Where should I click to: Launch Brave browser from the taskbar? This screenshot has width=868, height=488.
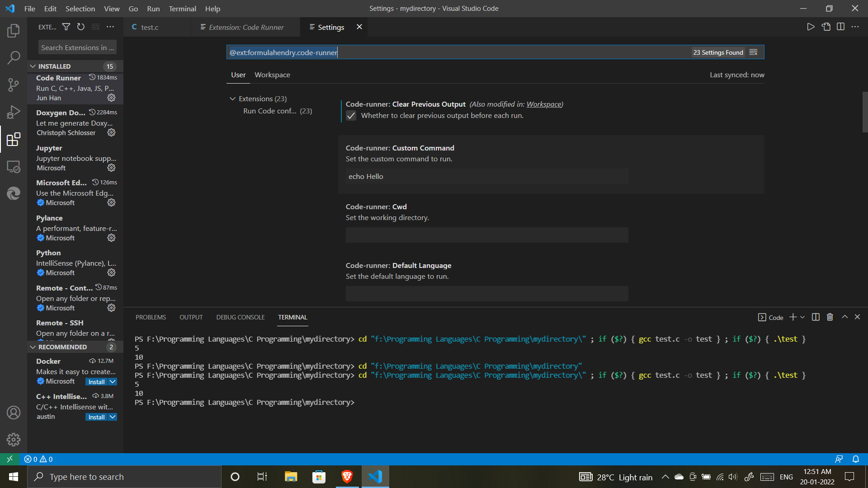coord(347,477)
